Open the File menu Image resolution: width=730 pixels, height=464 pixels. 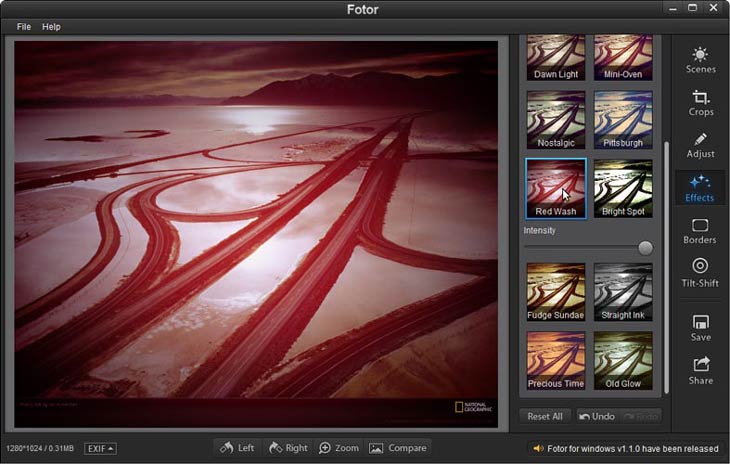[24, 27]
